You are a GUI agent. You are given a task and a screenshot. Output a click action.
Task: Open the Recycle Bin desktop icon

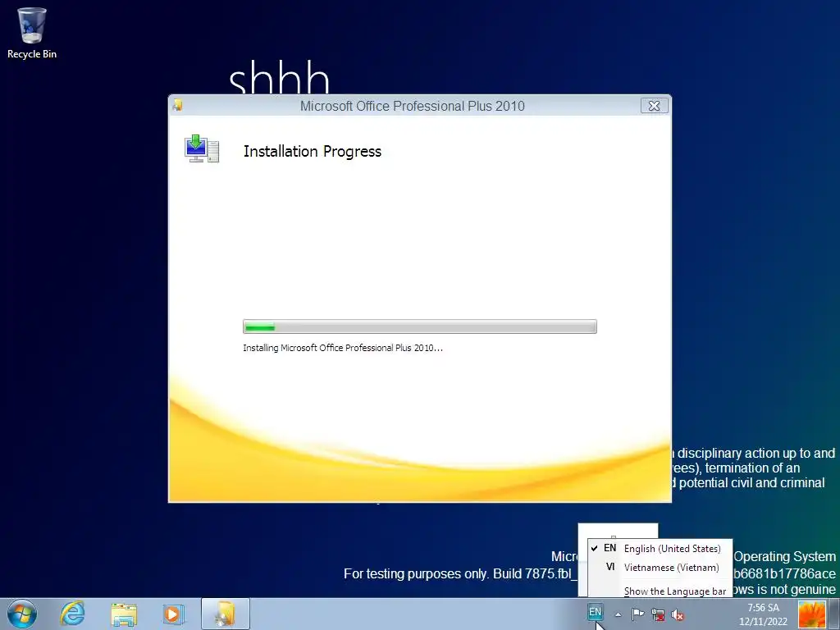(32, 33)
